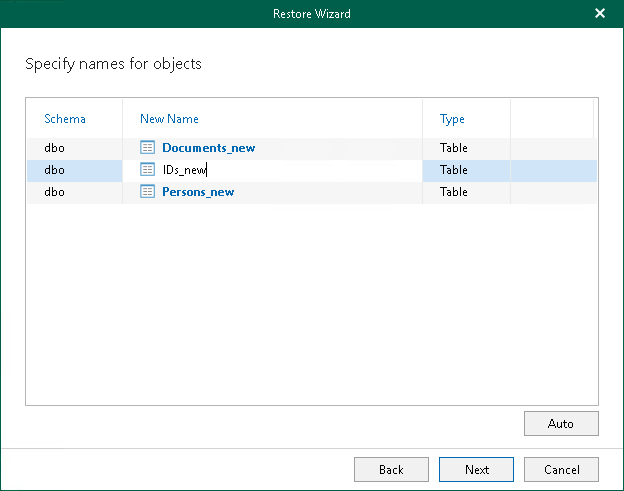The width and height of the screenshot is (624, 491).
Task: Select the Documents_new table name
Action: point(208,148)
